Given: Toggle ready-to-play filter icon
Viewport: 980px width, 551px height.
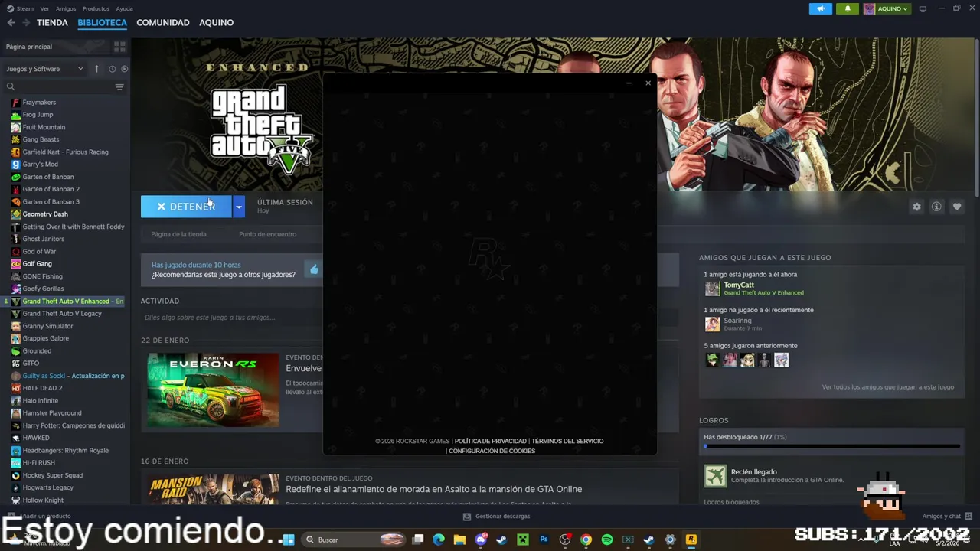Looking at the screenshot, I should click(124, 69).
